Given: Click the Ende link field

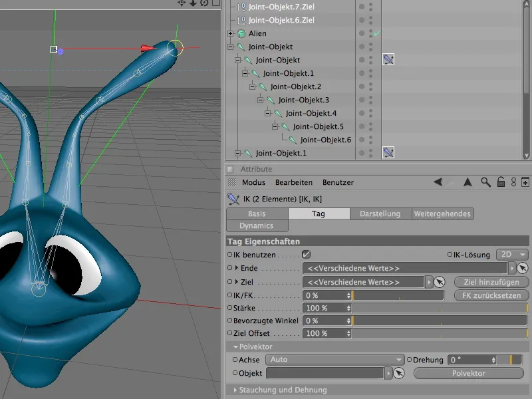Looking at the screenshot, I should [x=405, y=268].
